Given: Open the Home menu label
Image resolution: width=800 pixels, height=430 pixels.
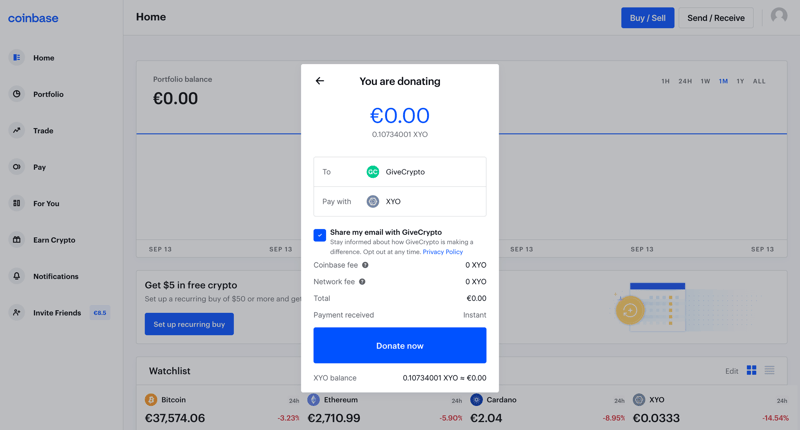Looking at the screenshot, I should tap(44, 58).
